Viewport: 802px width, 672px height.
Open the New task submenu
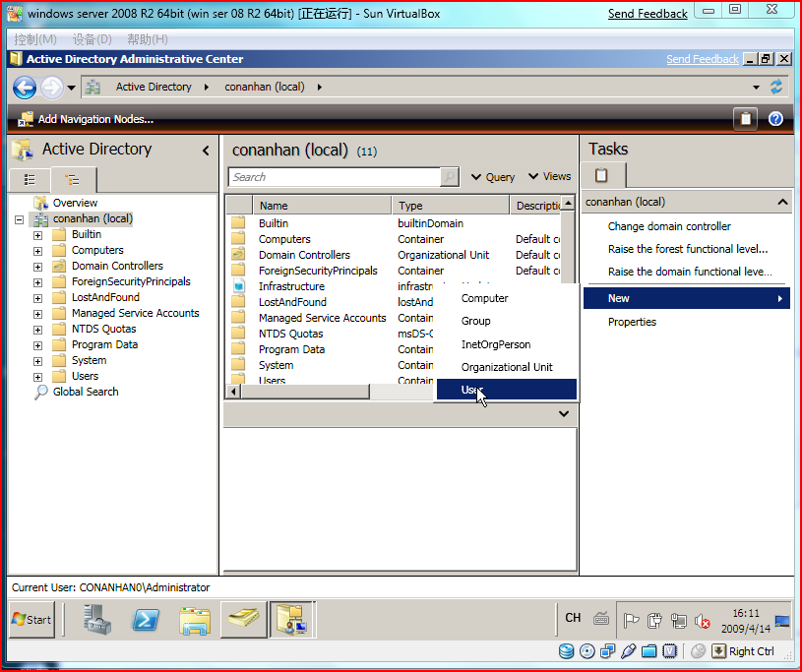[687, 298]
